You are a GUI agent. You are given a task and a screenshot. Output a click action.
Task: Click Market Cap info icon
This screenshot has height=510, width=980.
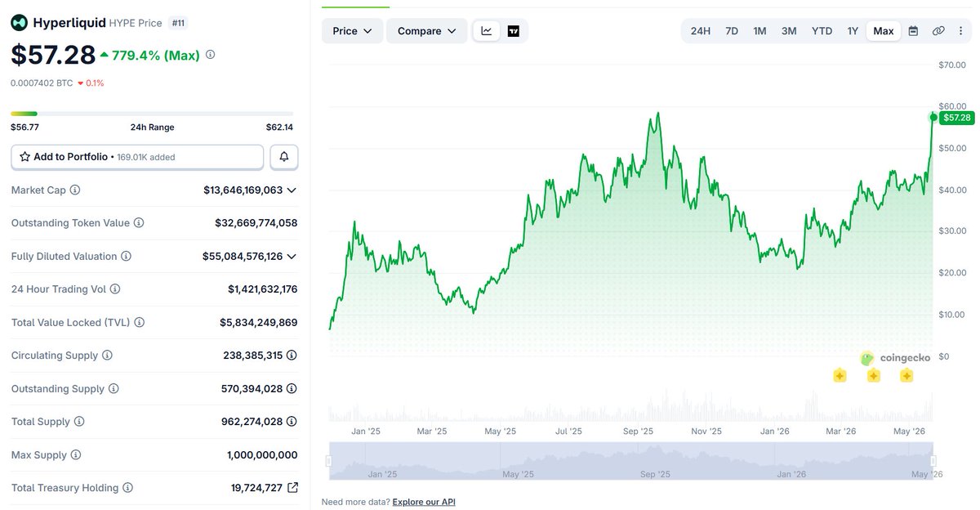click(75, 190)
